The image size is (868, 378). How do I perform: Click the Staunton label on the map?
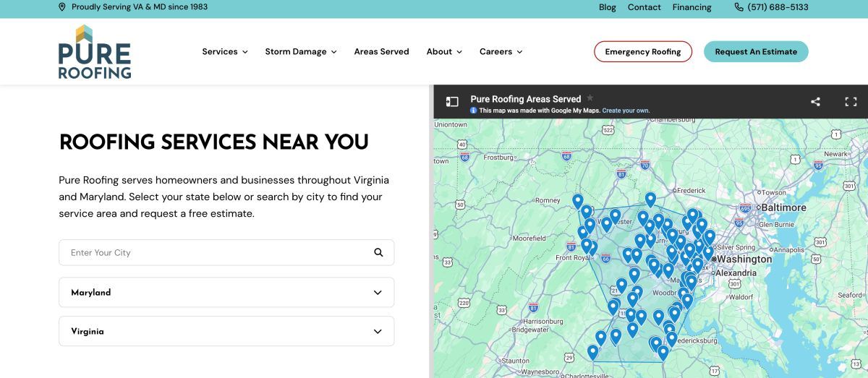click(x=515, y=361)
